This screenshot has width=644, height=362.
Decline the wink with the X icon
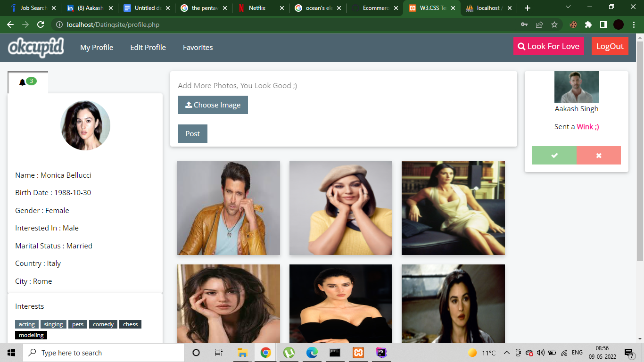[599, 155]
